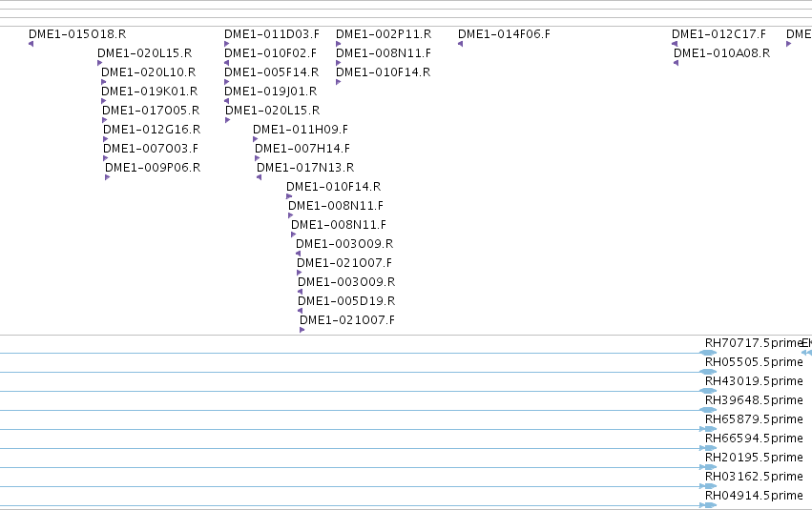The image size is (812, 510).
Task: Click purple arrow marker under DME1-014F06.F
Action: (460, 44)
